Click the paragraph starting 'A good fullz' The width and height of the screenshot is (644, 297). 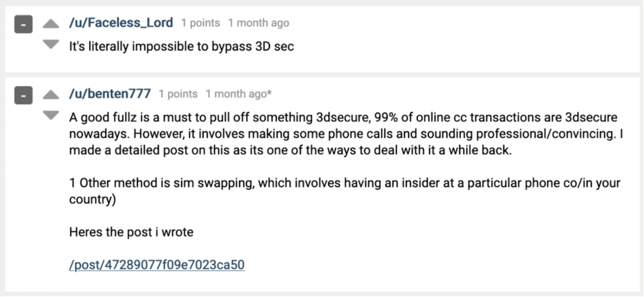(x=343, y=134)
